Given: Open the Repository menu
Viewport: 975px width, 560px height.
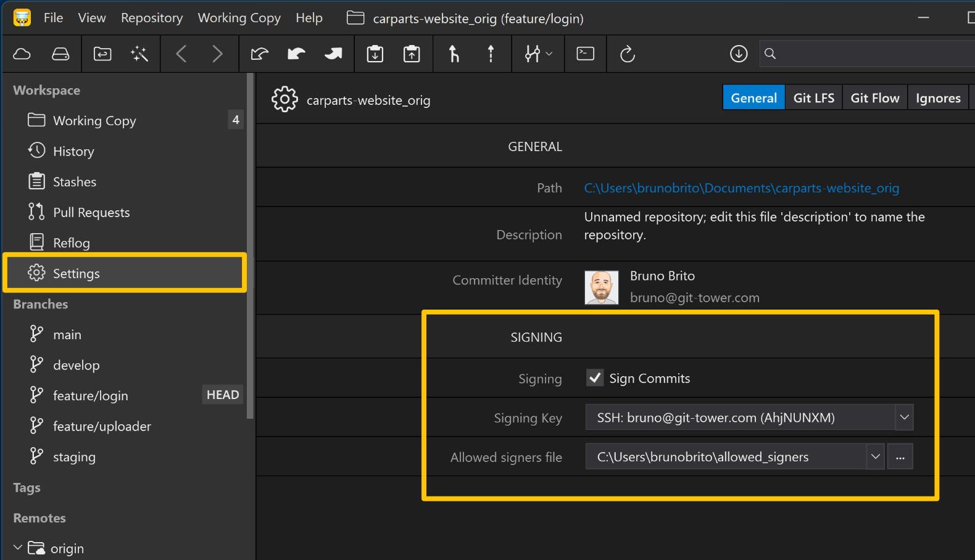Looking at the screenshot, I should [x=152, y=18].
